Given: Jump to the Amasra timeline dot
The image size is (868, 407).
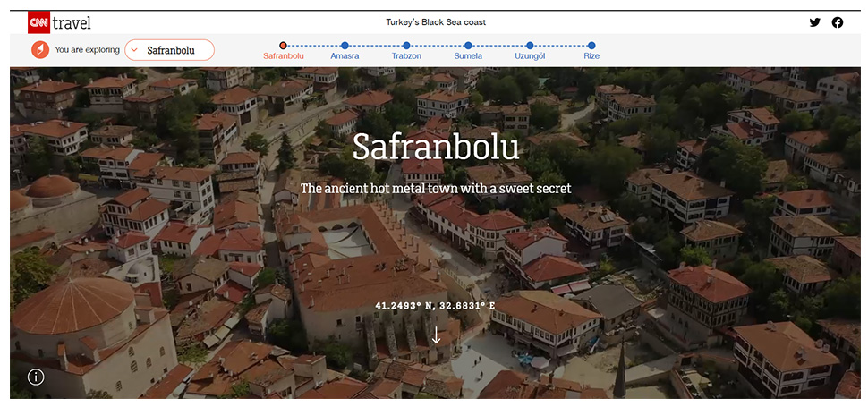Looking at the screenshot, I should 345,46.
